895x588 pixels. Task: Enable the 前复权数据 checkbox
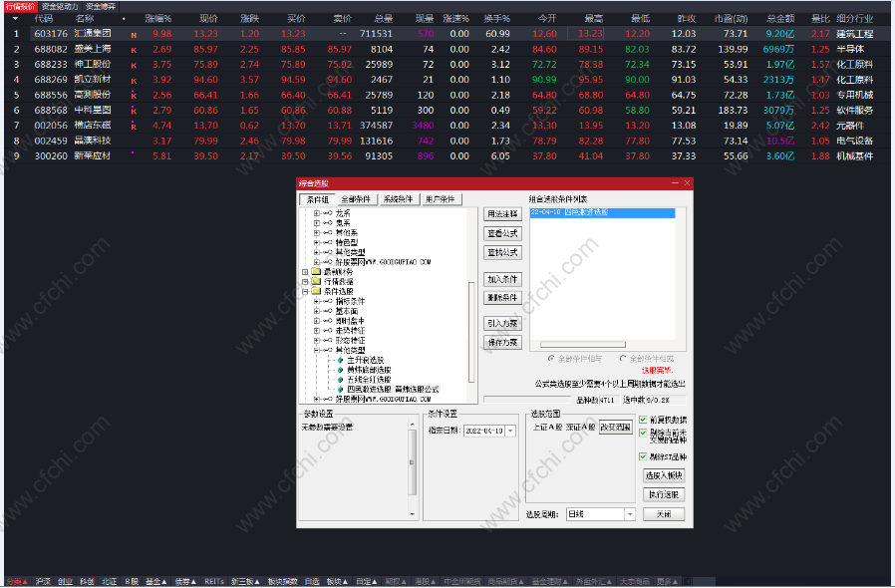point(643,420)
